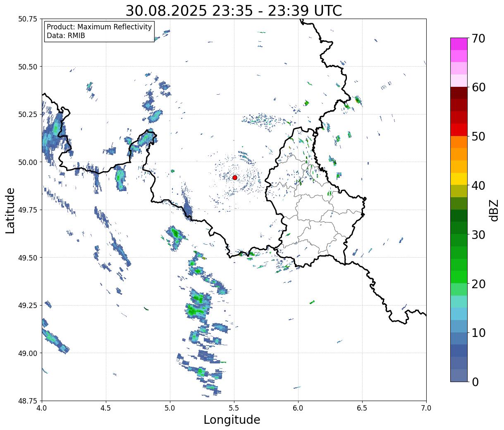
Task: Click the 'Data: RMIB' text
Action: tap(66, 36)
